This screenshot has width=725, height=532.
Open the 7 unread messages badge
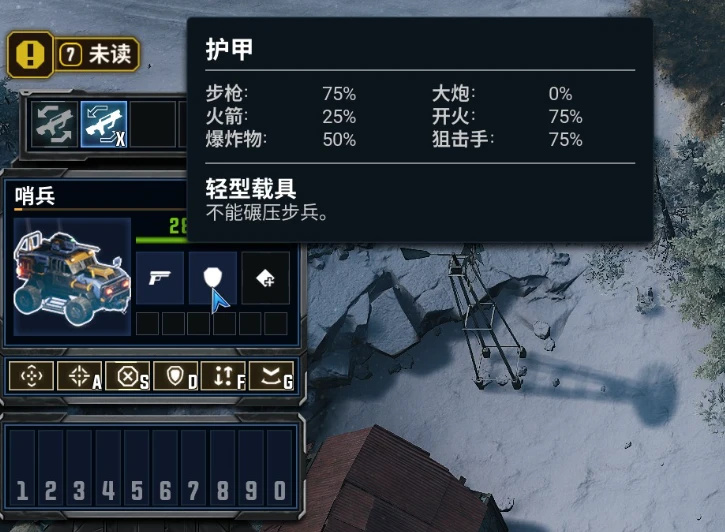[x=97, y=55]
